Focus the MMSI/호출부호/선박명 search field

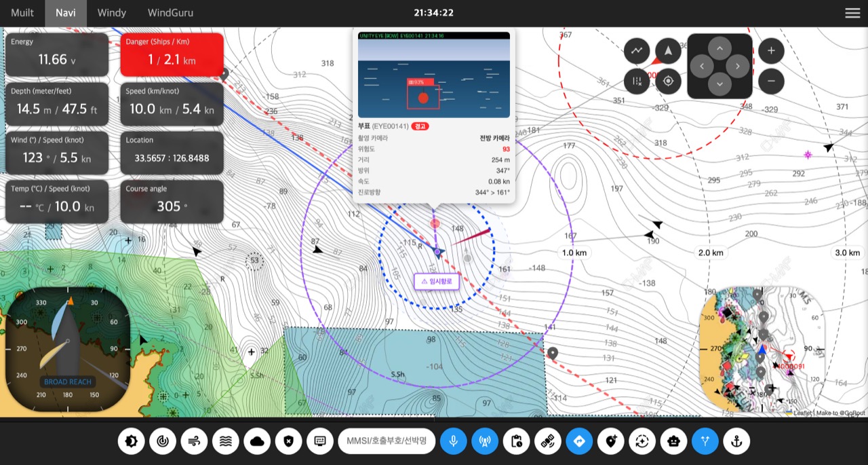(x=387, y=441)
